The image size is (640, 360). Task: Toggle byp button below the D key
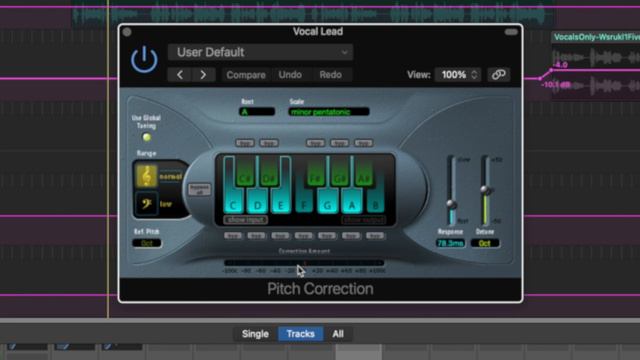pyautogui.click(x=257, y=236)
